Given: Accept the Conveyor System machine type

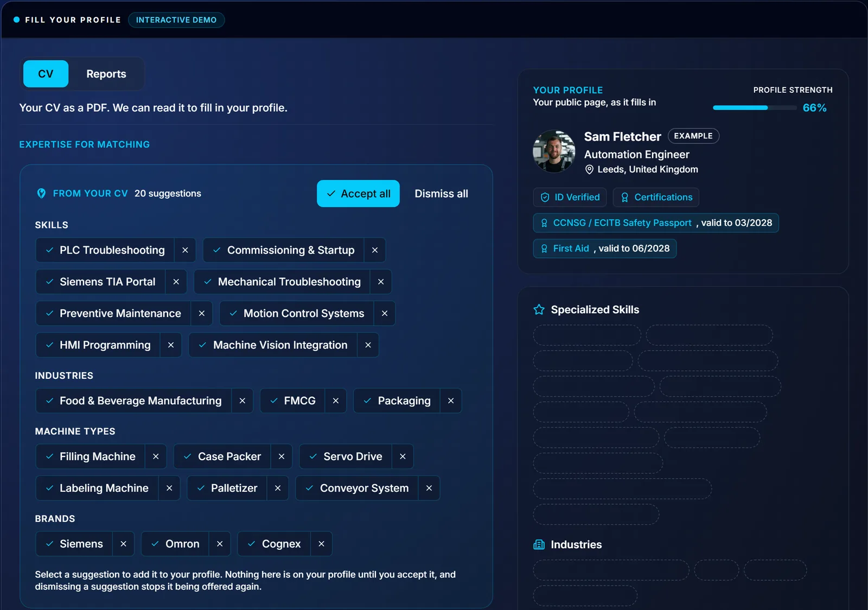Looking at the screenshot, I should (x=357, y=488).
